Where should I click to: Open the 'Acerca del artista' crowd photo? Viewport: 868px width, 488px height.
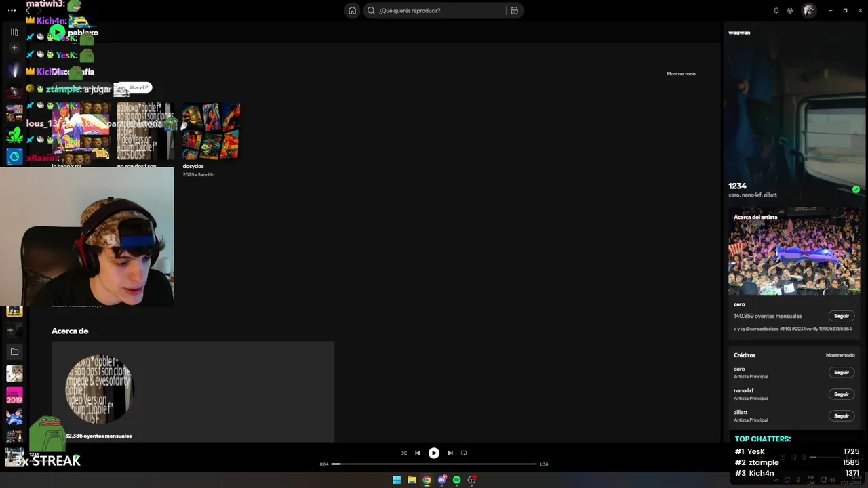tap(794, 251)
